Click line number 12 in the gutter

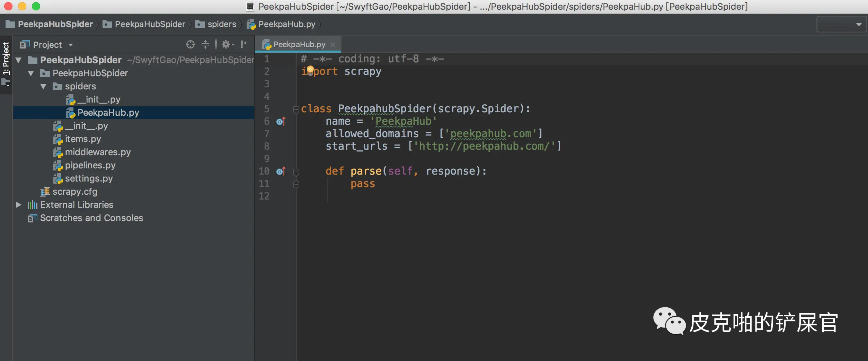click(264, 196)
